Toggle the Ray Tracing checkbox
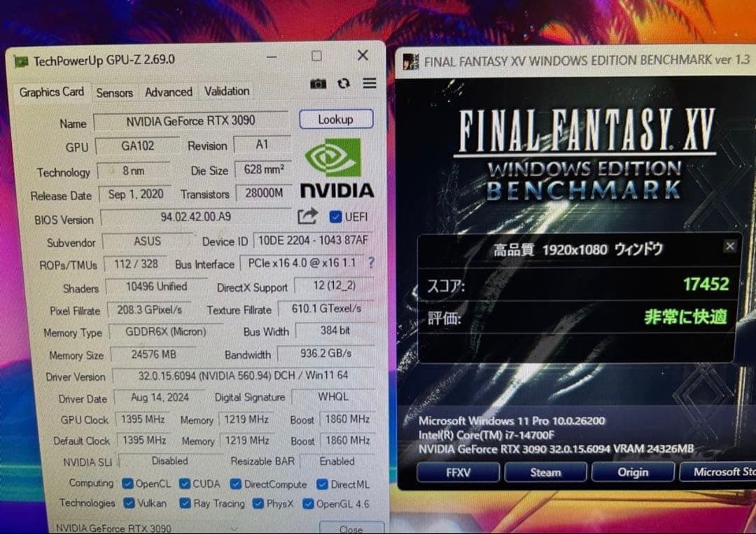This screenshot has width=756, height=534. click(184, 503)
